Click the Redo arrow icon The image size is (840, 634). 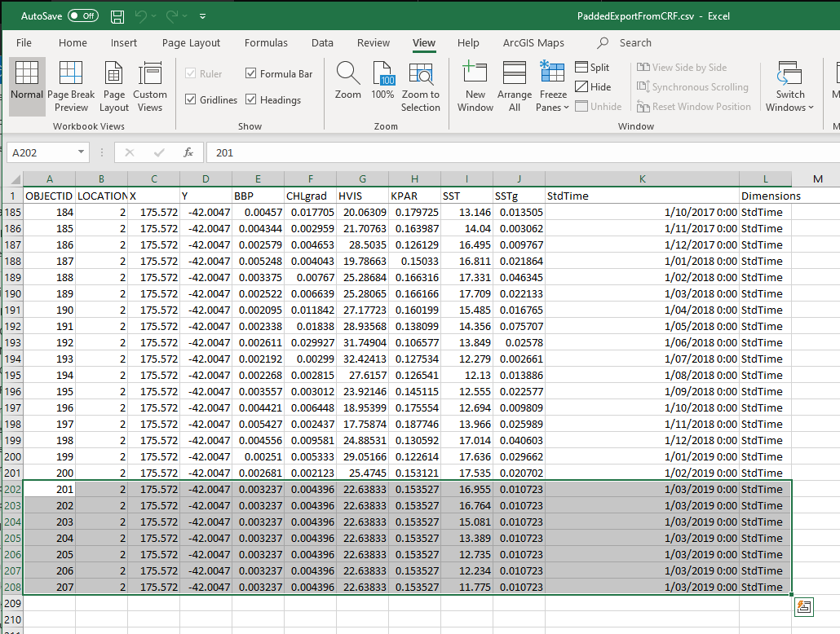tap(172, 16)
